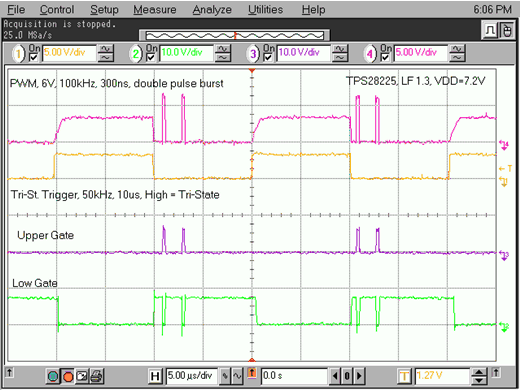Toggle the channel 2 On checkbox
Screen dimensions: 521x391
coord(151,58)
